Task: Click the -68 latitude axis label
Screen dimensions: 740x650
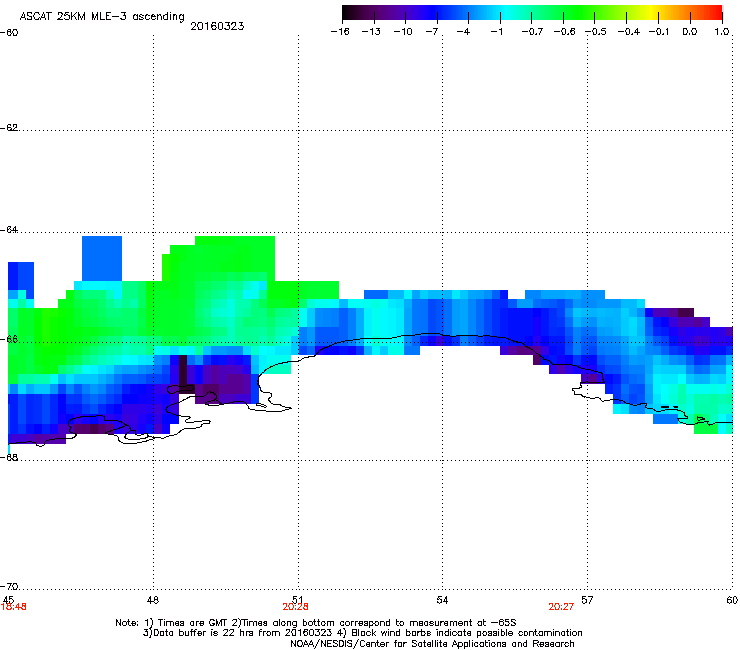Action: click(x=9, y=457)
